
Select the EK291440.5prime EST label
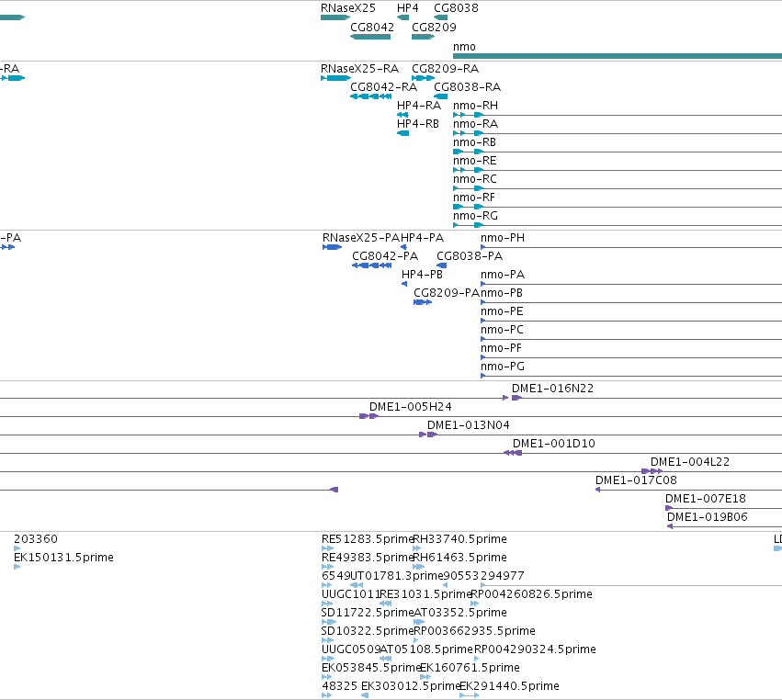510,686
